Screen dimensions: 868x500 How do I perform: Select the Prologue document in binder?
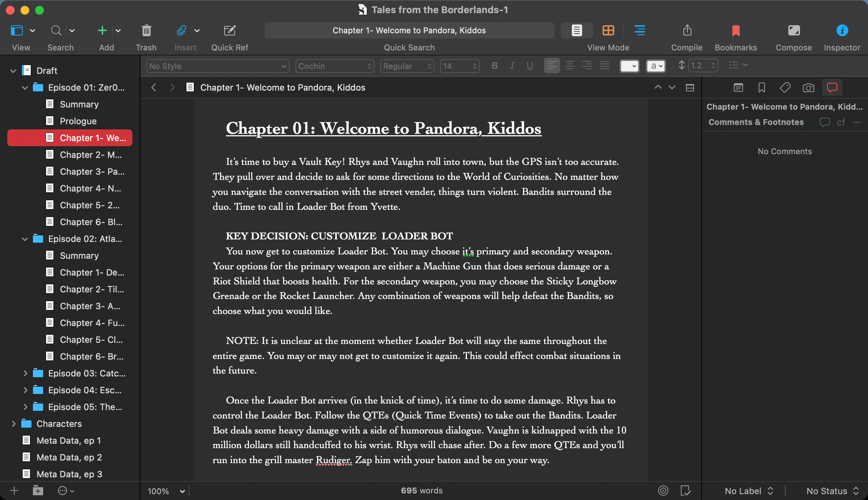point(78,121)
